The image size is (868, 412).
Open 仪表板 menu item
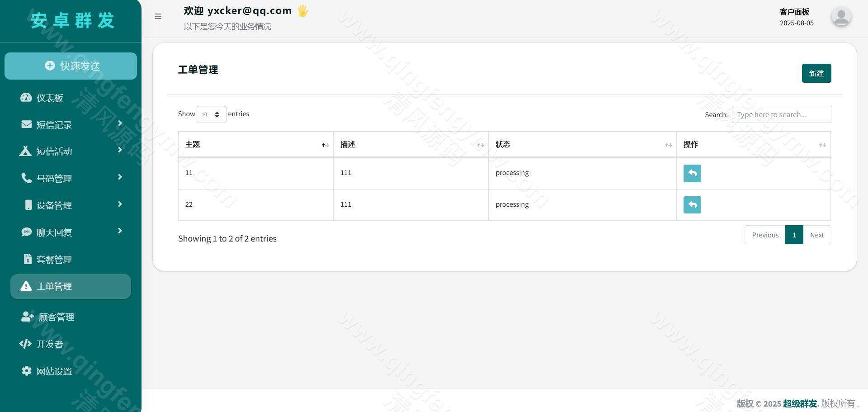click(71, 98)
